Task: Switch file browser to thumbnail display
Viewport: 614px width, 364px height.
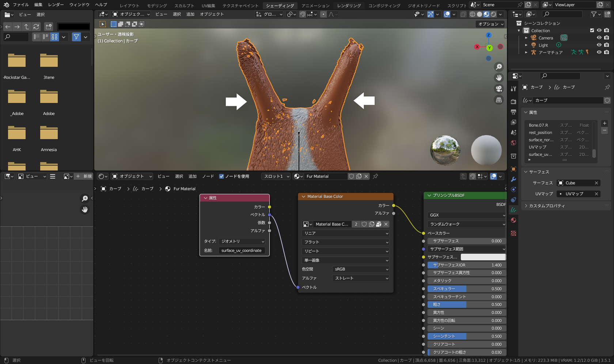Action: pyautogui.click(x=54, y=37)
